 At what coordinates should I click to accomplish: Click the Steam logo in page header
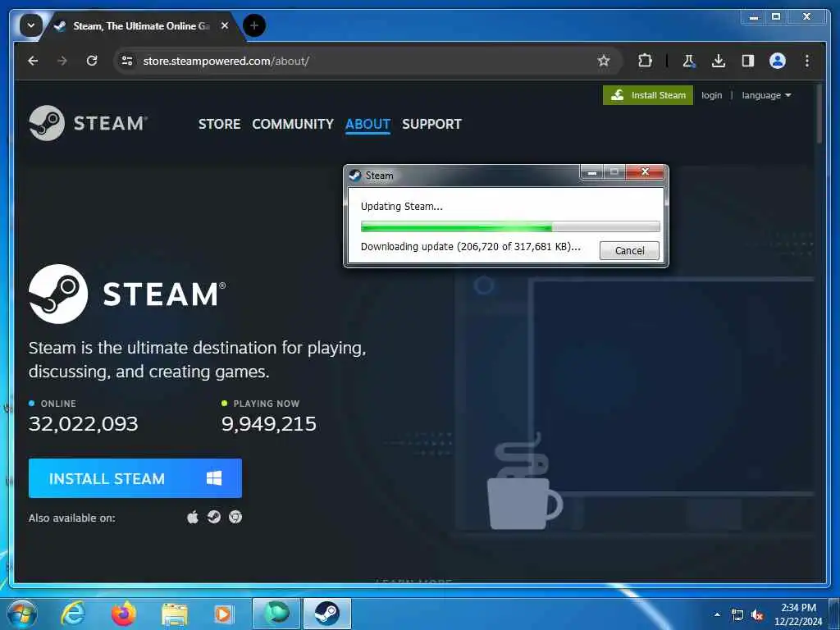click(x=89, y=123)
